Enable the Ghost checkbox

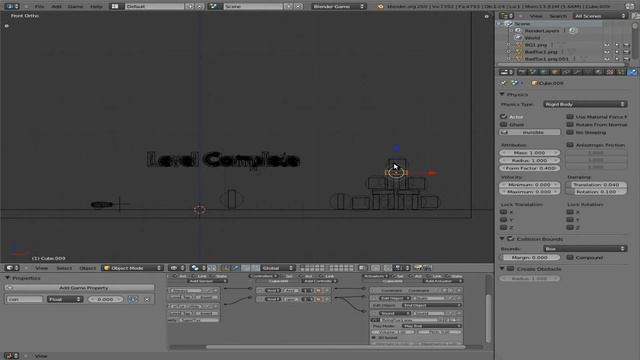503,124
